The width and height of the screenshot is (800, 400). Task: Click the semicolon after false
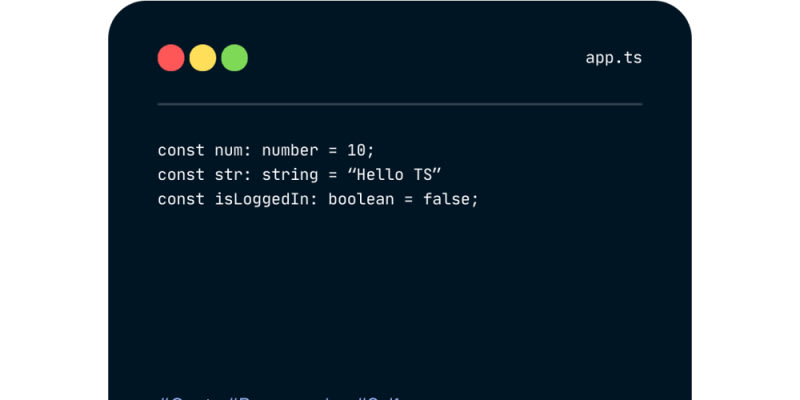[475, 201]
